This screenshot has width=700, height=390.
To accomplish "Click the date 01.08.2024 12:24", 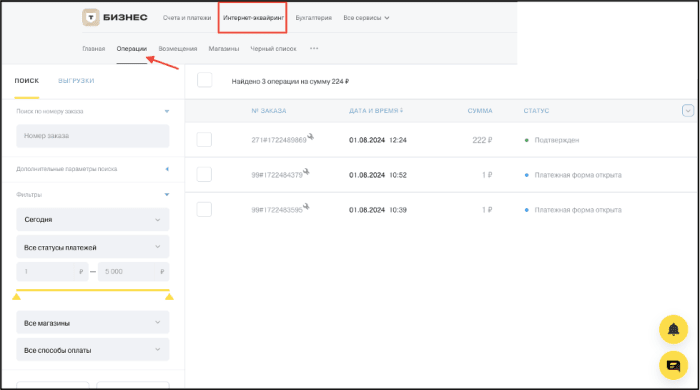I will pyautogui.click(x=378, y=140).
